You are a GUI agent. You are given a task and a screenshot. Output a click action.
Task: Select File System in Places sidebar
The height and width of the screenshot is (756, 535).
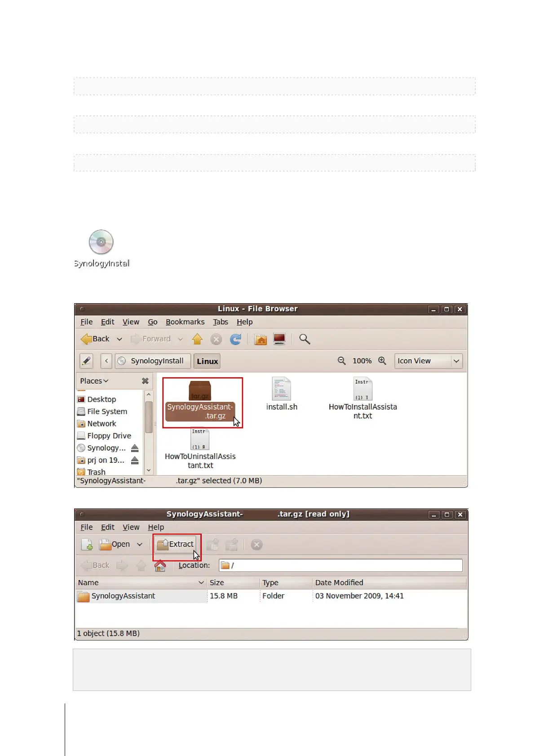click(102, 411)
